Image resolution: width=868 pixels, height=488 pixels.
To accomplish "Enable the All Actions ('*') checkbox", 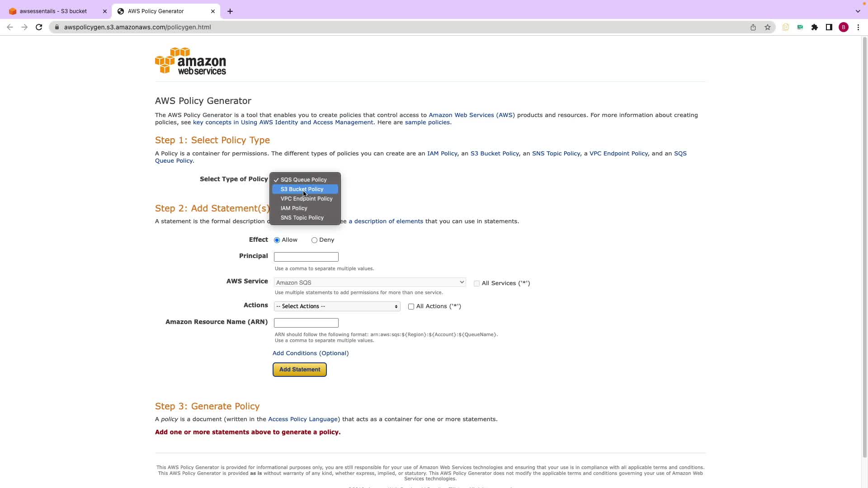I will pos(411,307).
